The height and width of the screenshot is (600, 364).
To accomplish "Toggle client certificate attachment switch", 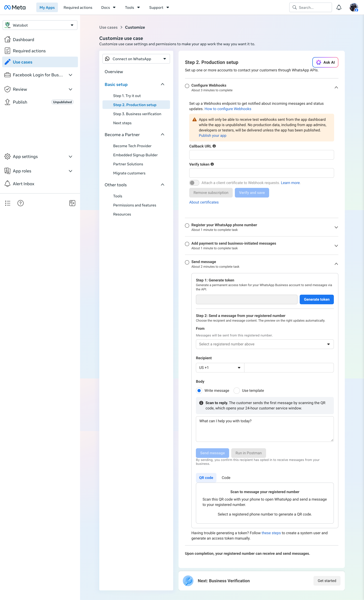I will [194, 183].
